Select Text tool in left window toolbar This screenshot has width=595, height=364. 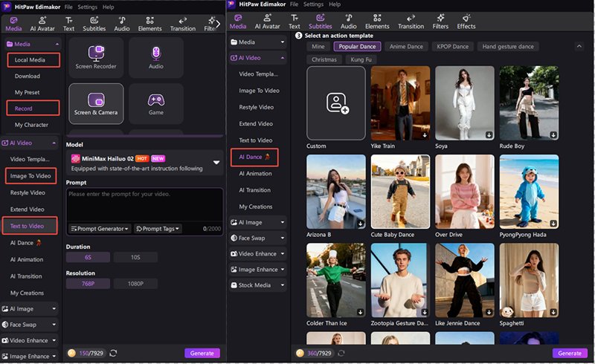68,24
